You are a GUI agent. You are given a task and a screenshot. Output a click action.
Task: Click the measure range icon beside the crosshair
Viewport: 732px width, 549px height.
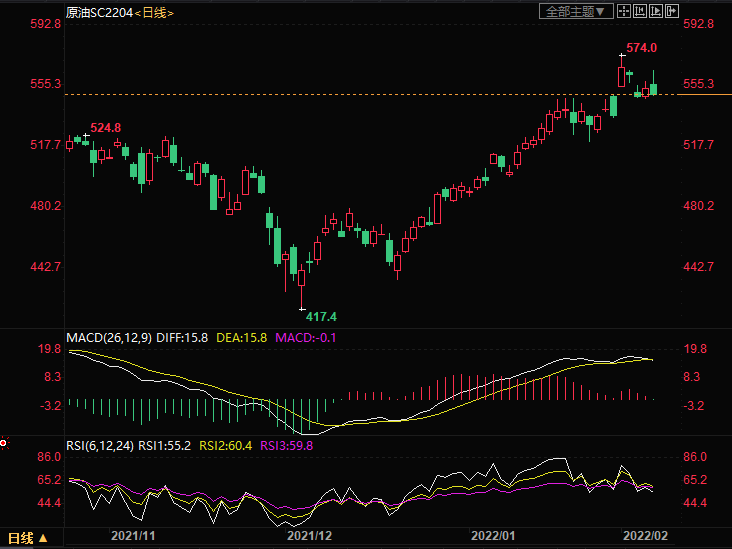coord(640,11)
